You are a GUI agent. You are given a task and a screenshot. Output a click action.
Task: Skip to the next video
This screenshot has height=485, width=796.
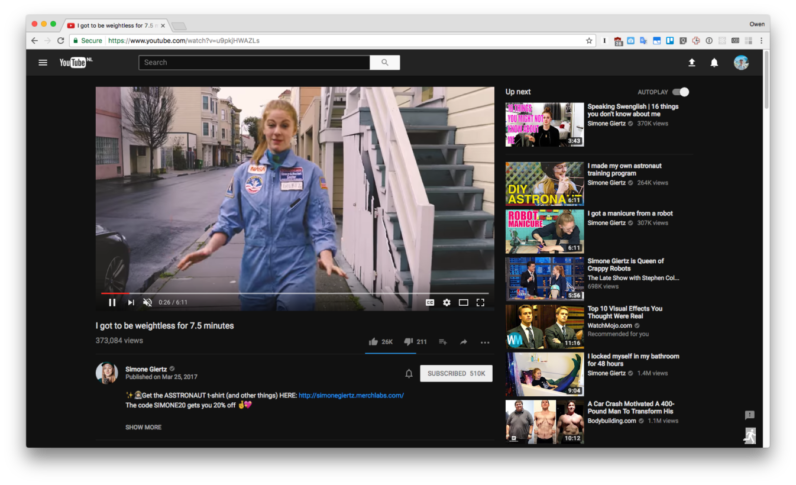[130, 302]
